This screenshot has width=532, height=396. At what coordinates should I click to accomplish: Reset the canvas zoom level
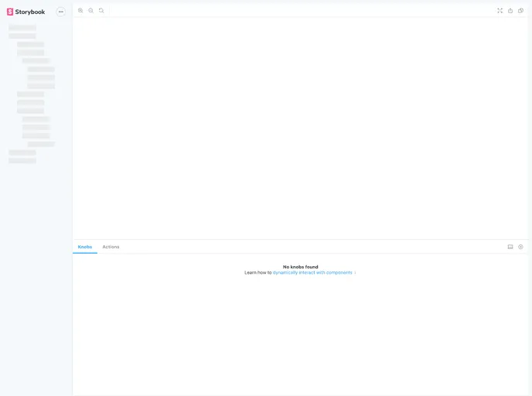101,11
